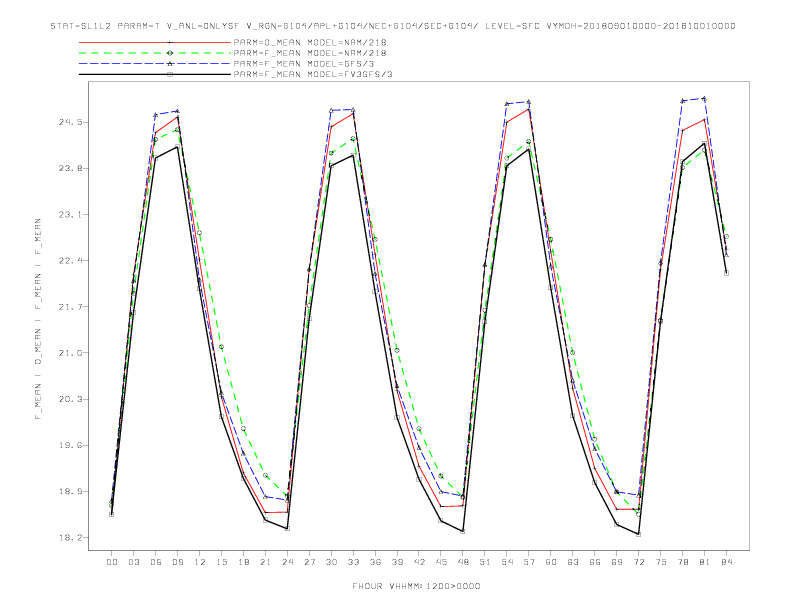The image size is (792, 612).
Task: Click x-axis tick label 84
Action: 727,562
